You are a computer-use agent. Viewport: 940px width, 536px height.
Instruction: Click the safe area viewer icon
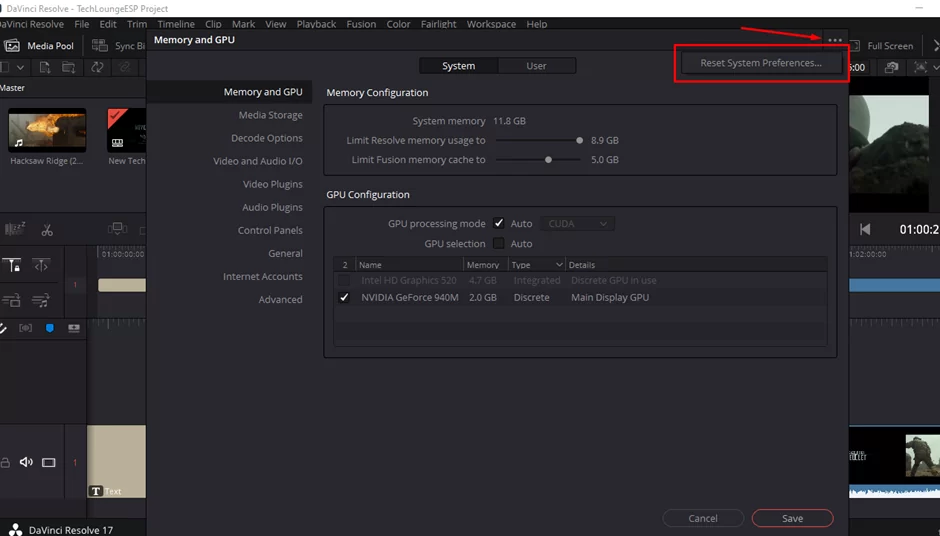[920, 67]
